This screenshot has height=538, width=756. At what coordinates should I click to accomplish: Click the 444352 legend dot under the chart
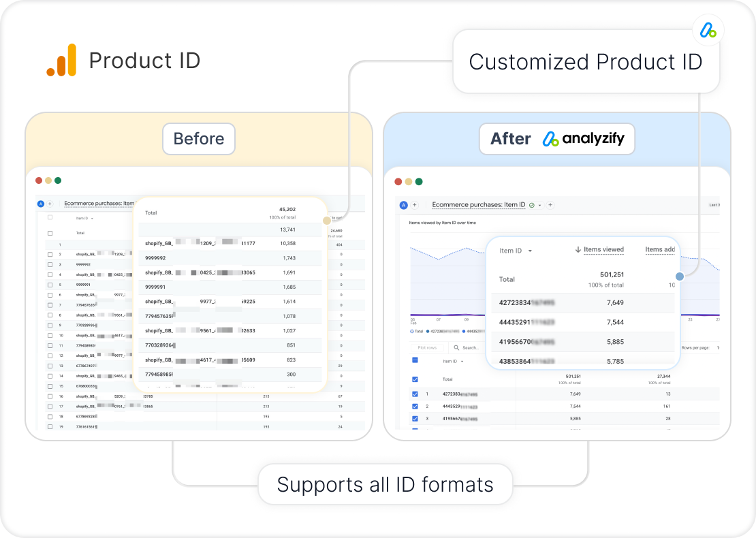pos(464,331)
